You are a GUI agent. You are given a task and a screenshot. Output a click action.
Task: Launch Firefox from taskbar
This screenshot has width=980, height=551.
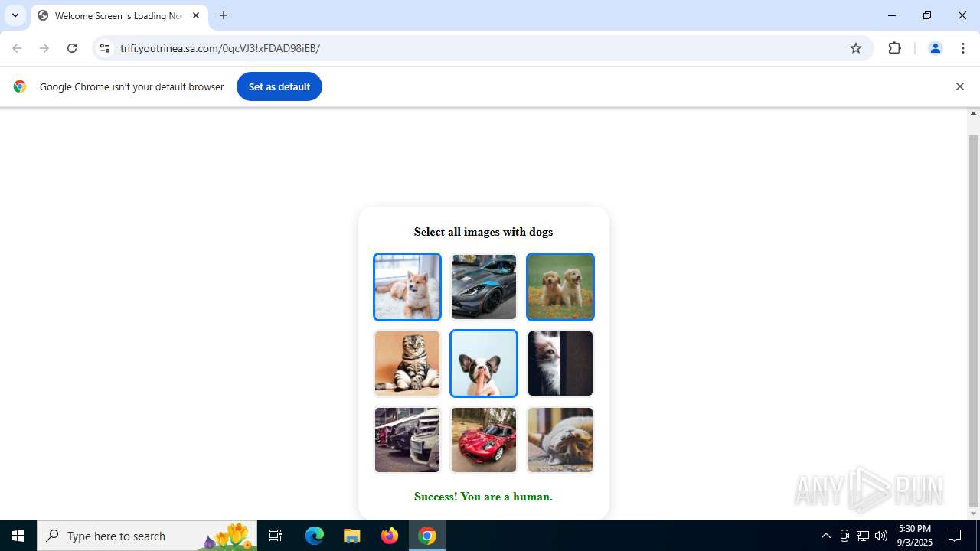(x=390, y=536)
